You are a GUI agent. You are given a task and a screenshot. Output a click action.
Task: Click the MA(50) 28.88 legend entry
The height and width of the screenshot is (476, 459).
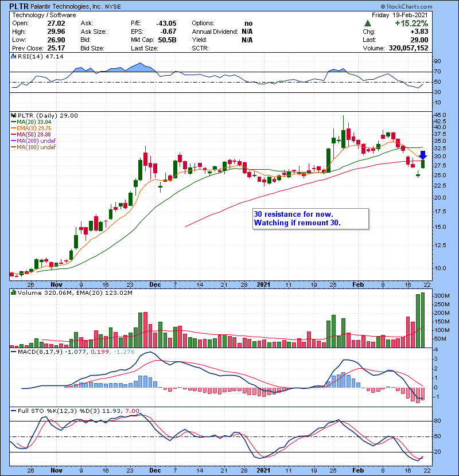pyautogui.click(x=34, y=134)
